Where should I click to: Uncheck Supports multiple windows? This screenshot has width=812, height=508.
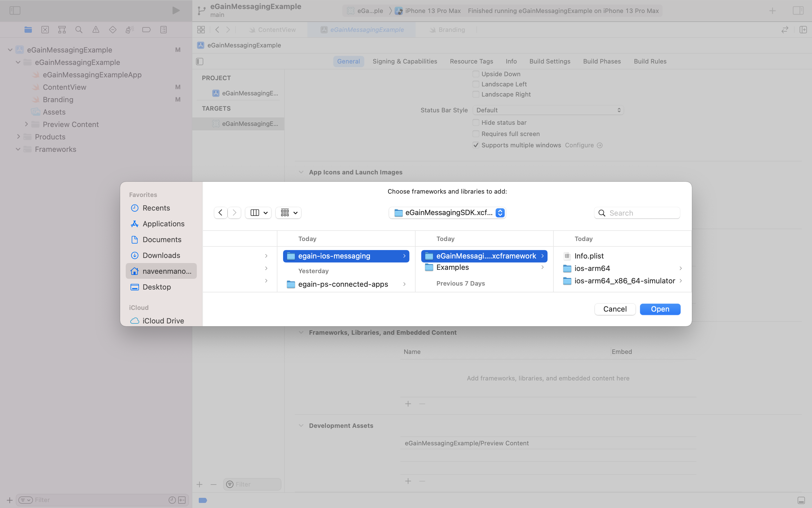tap(476, 145)
